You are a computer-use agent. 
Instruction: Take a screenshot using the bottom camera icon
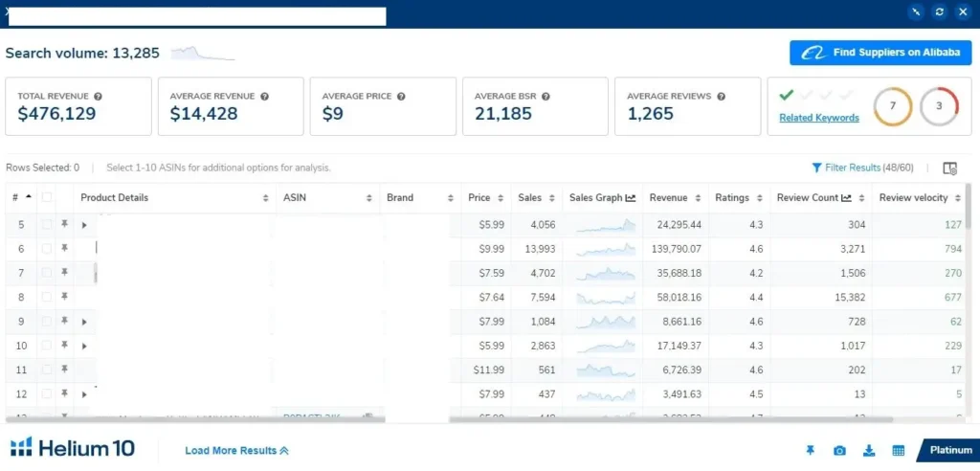[x=839, y=450]
